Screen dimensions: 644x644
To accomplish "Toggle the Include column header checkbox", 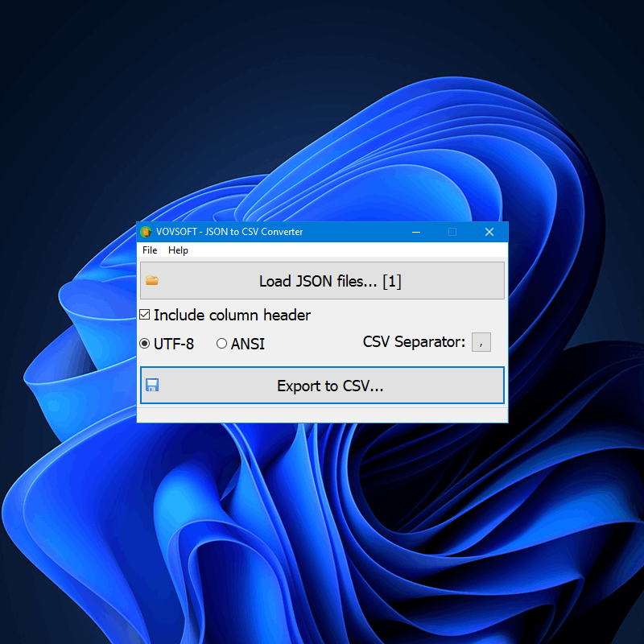I will (145, 314).
